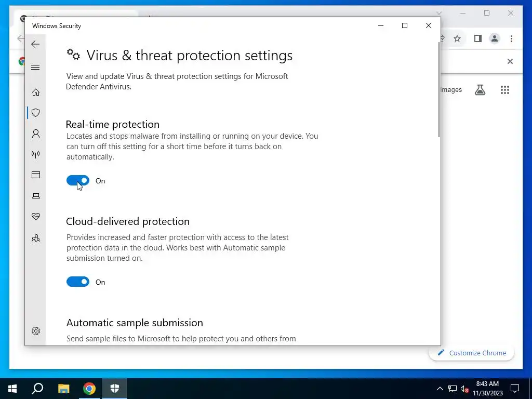Turn off Cloud-delivered protection toggle

tap(78, 282)
